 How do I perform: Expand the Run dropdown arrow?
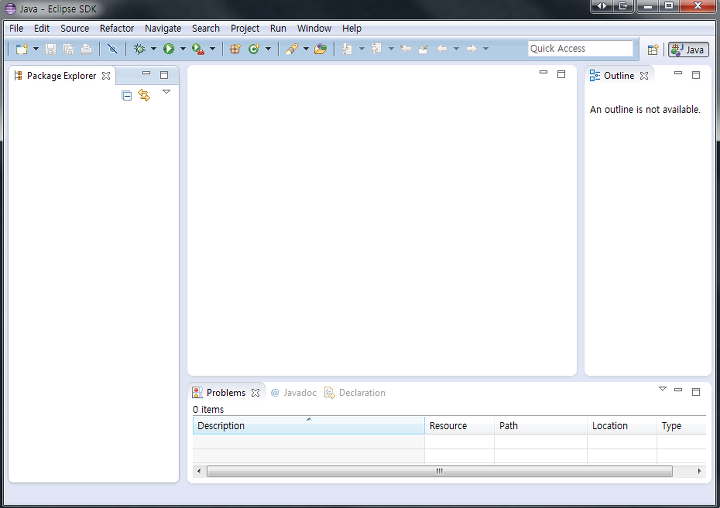click(182, 49)
